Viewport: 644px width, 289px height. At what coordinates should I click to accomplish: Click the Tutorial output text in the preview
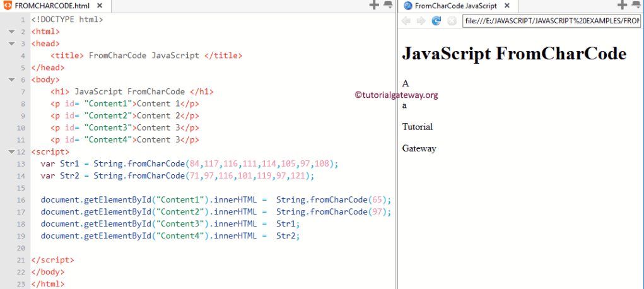point(418,127)
